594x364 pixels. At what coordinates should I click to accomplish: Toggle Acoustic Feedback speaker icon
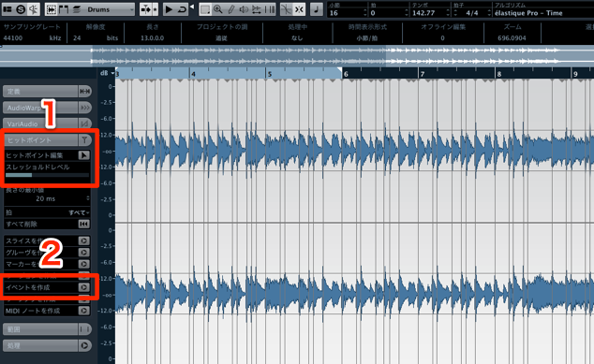pyautogui.click(x=34, y=9)
